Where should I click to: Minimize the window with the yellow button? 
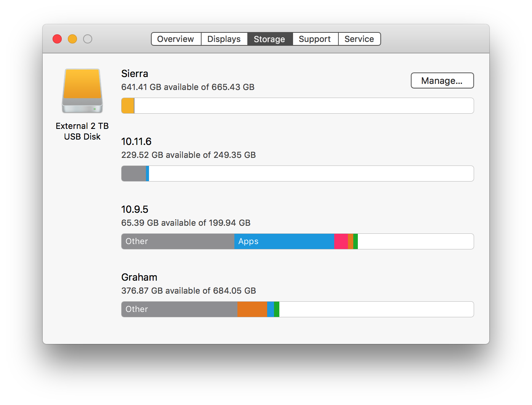tap(72, 39)
